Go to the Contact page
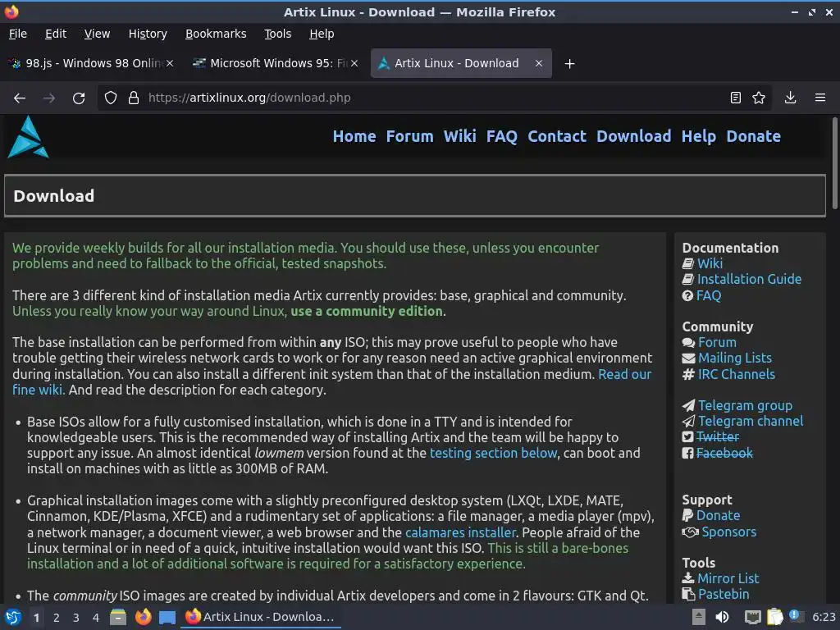The image size is (840, 630). pos(557,137)
